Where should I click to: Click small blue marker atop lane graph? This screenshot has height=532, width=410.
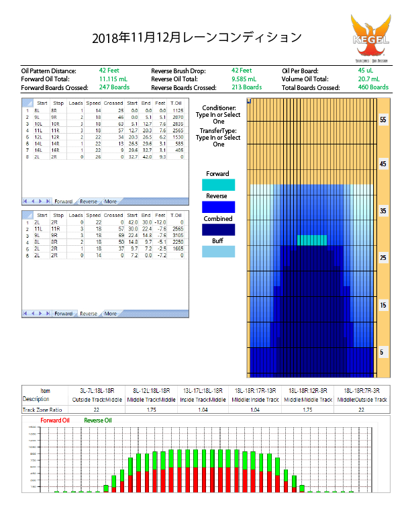pyautogui.click(x=249, y=101)
